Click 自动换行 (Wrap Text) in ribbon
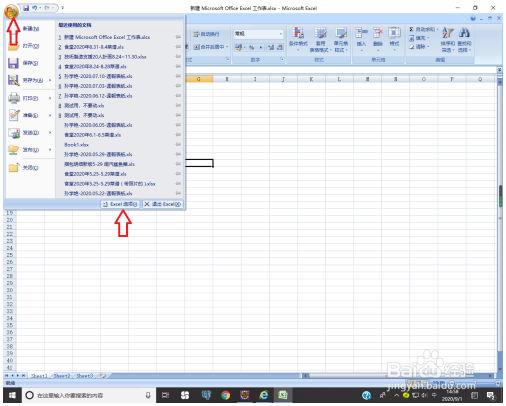506x406 pixels. 206,34
